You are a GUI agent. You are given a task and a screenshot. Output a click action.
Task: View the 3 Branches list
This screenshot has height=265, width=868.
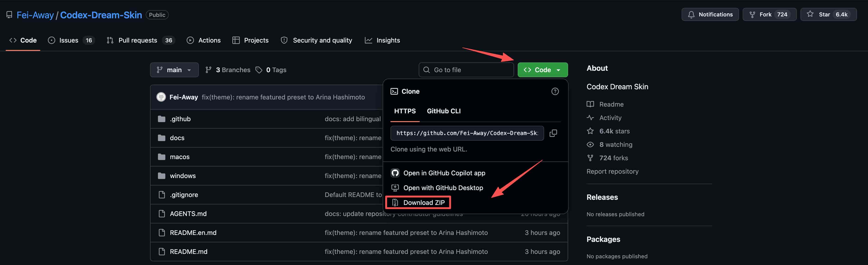pos(228,70)
